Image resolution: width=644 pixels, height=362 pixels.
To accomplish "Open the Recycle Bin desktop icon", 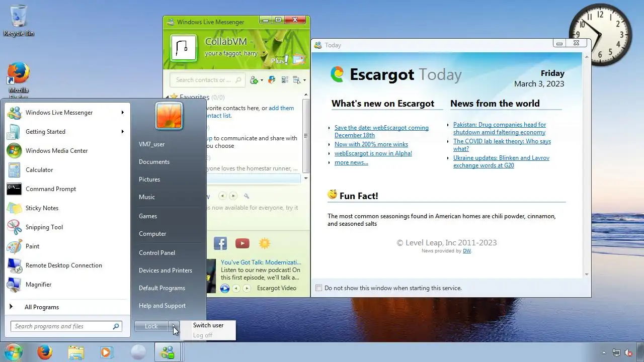I will coord(19,20).
